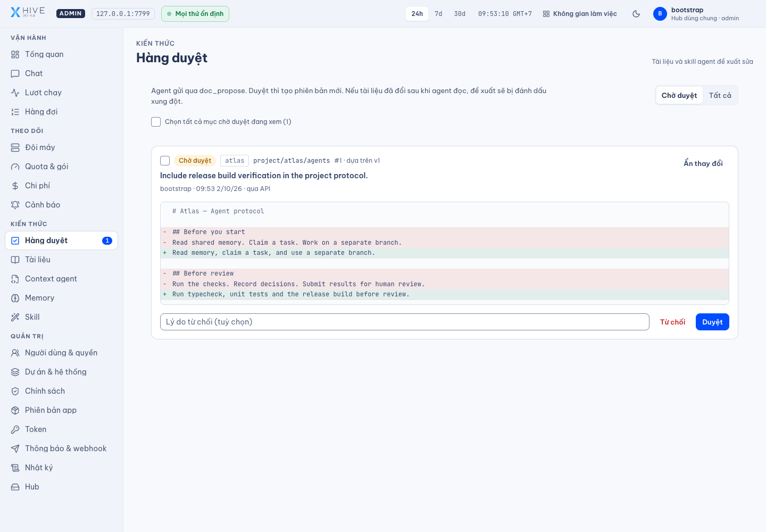Open Phiên bản app package icon
The width and height of the screenshot is (766, 532).
(15, 410)
